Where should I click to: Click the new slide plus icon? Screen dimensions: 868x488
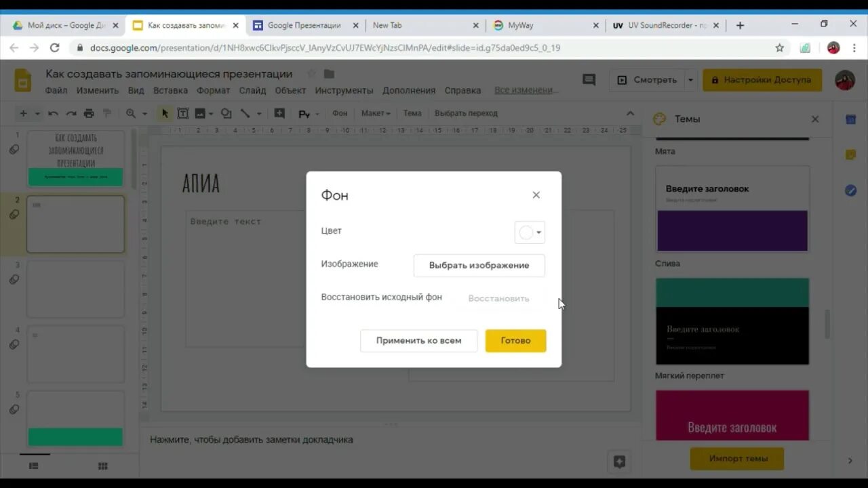coord(24,114)
